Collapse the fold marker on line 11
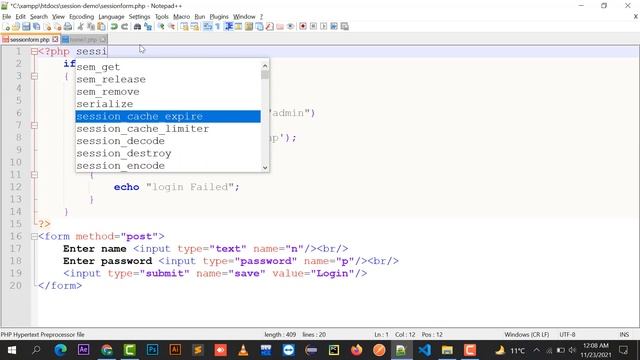The height and width of the screenshot is (360, 640). pos(34,175)
